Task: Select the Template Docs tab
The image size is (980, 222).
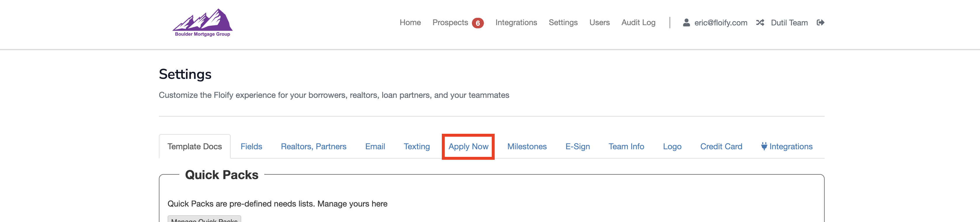Action: pyautogui.click(x=194, y=147)
